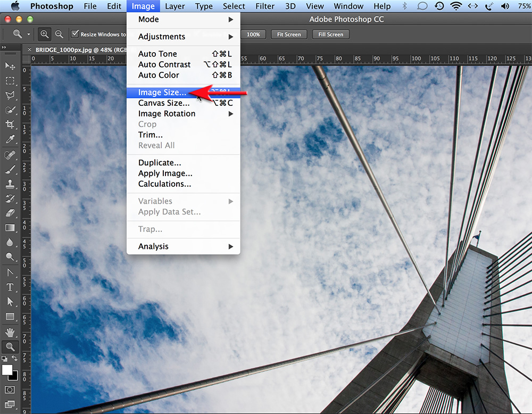Screen dimensions: 532x414
Task: Click the Fit Screen button
Action: 288,34
